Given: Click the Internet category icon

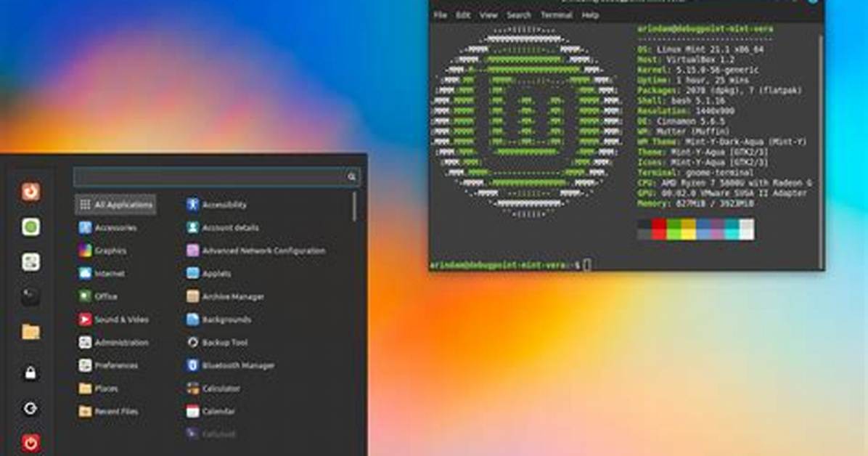Looking at the screenshot, I should point(85,273).
